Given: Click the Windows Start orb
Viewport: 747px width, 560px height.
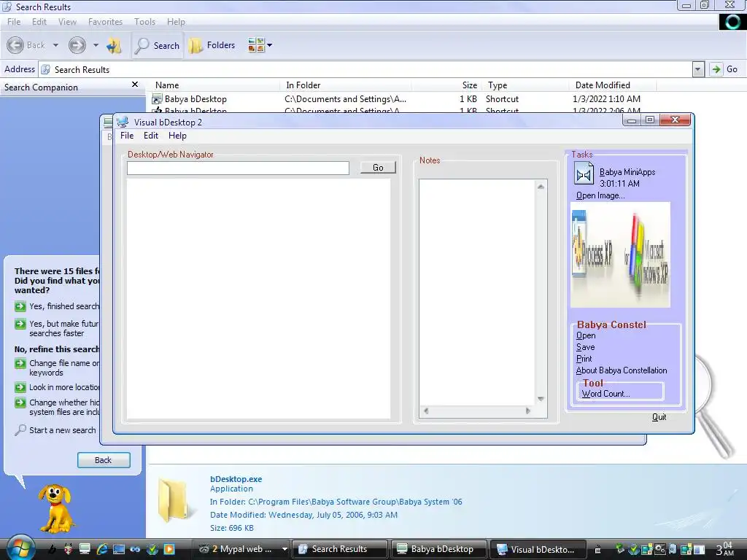Looking at the screenshot, I should point(20,548).
